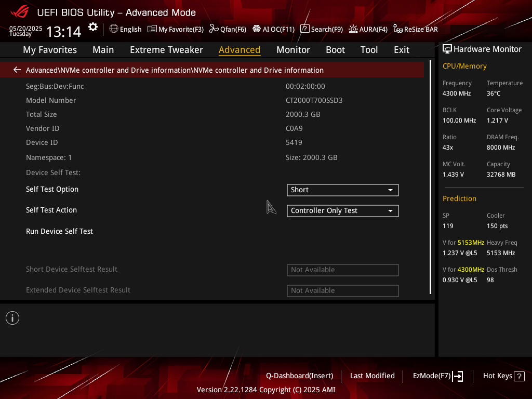Screen dimensions: 532x399
Task: Select the Self Test Option label
Action: (52, 189)
